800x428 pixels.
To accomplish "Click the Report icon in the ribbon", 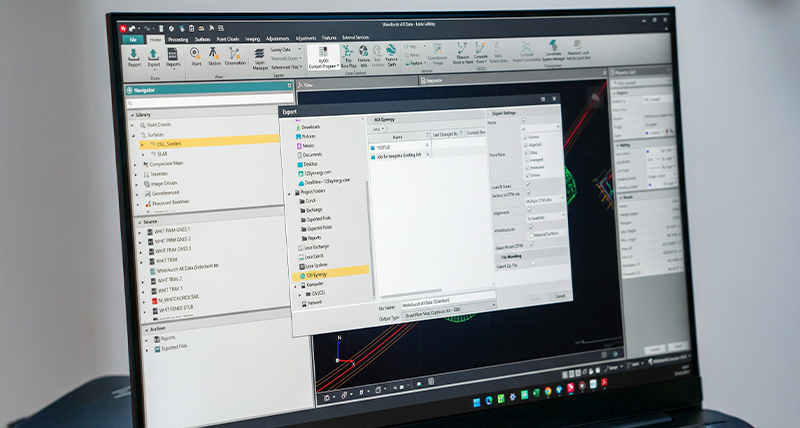I will 134,57.
